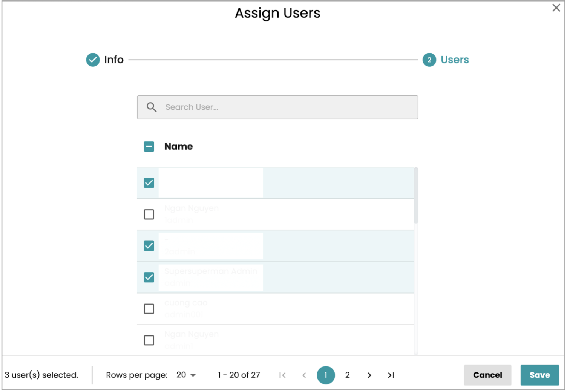Click the step 2 Users circle icon
The height and width of the screenshot is (392, 567).
pyautogui.click(x=429, y=60)
